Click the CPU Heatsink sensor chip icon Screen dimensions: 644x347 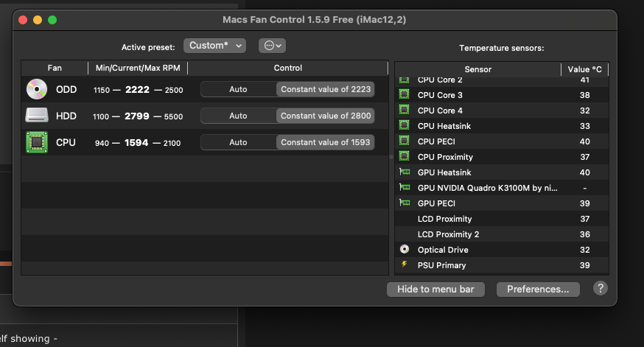point(404,125)
